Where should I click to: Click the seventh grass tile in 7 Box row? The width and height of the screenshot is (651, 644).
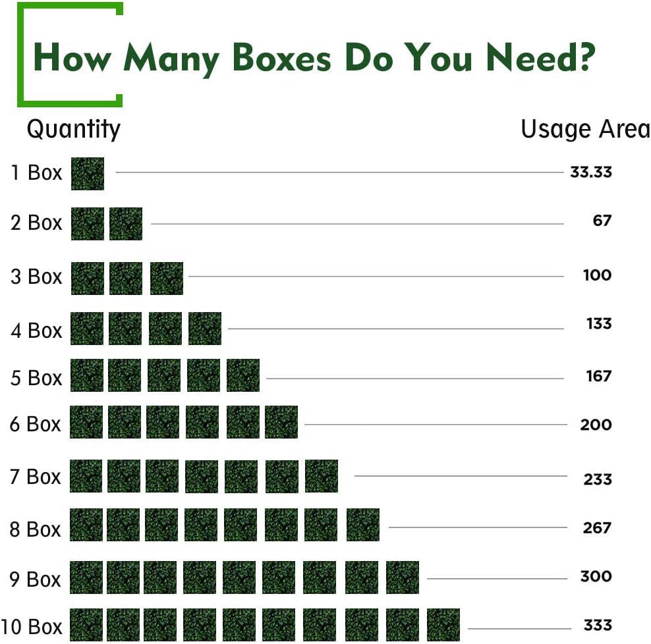[x=322, y=476]
